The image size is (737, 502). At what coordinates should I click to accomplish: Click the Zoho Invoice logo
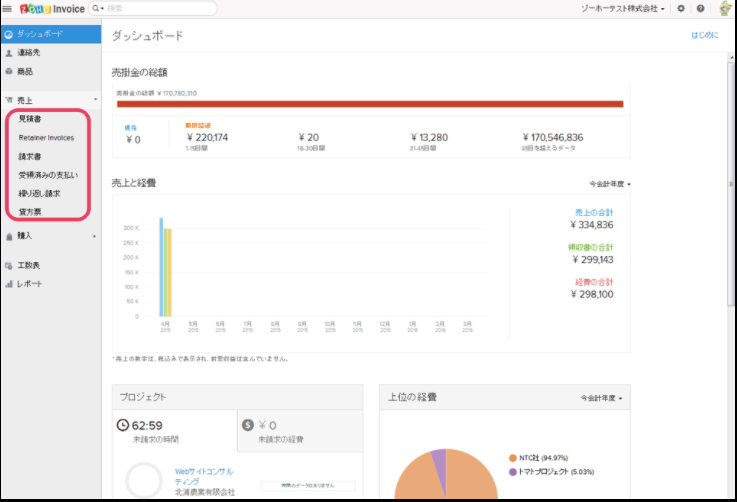coord(52,8)
